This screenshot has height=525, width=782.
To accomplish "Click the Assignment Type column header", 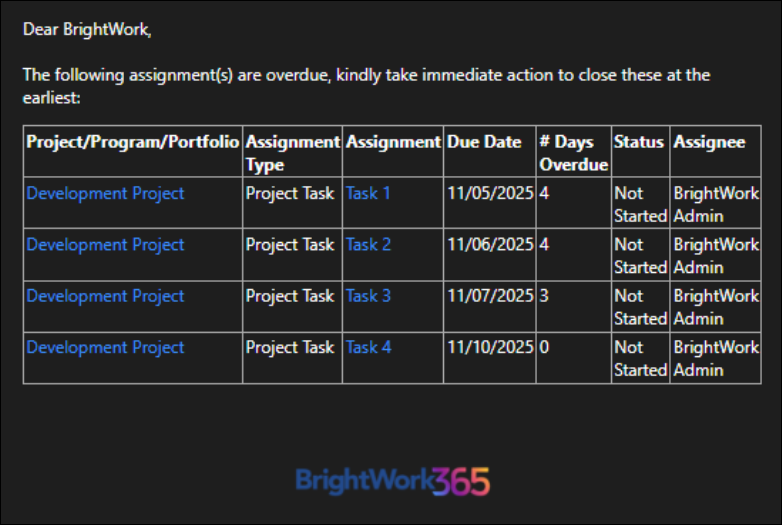I will click(293, 153).
